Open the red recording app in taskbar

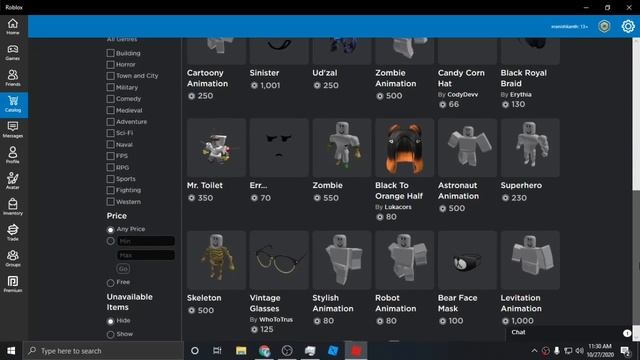(356, 351)
